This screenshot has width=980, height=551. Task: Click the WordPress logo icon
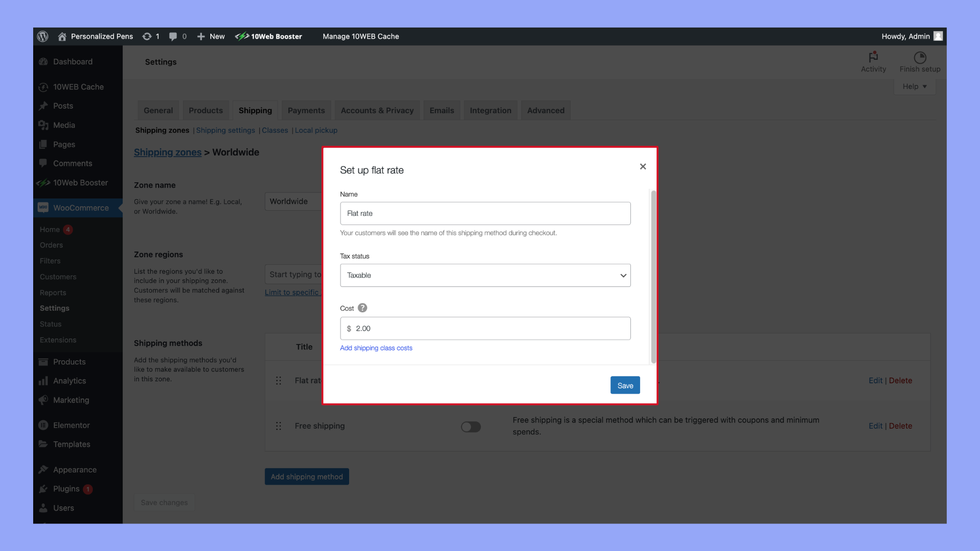click(x=43, y=36)
